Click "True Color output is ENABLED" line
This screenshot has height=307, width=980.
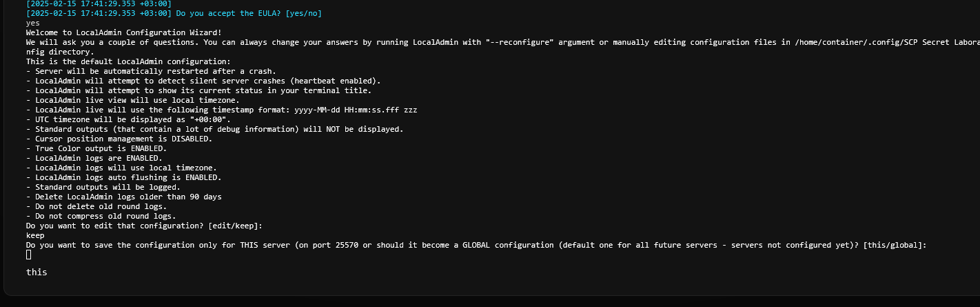pyautogui.click(x=96, y=148)
